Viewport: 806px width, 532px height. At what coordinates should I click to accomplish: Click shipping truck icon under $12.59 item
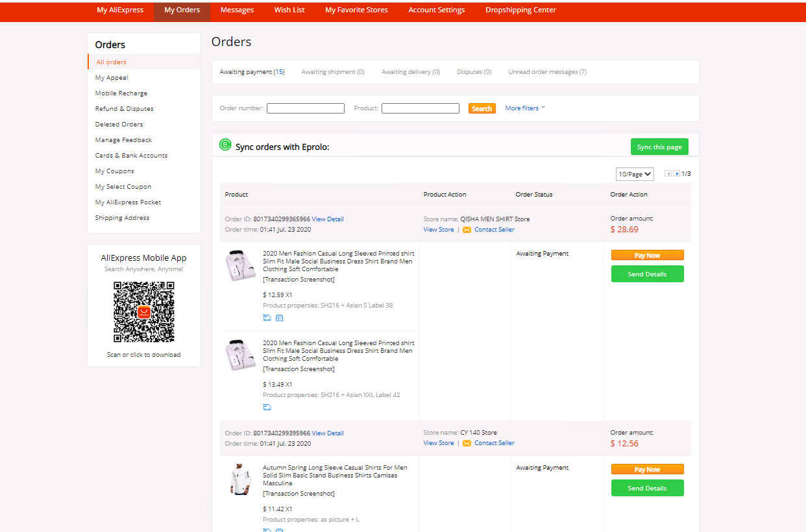click(x=267, y=318)
